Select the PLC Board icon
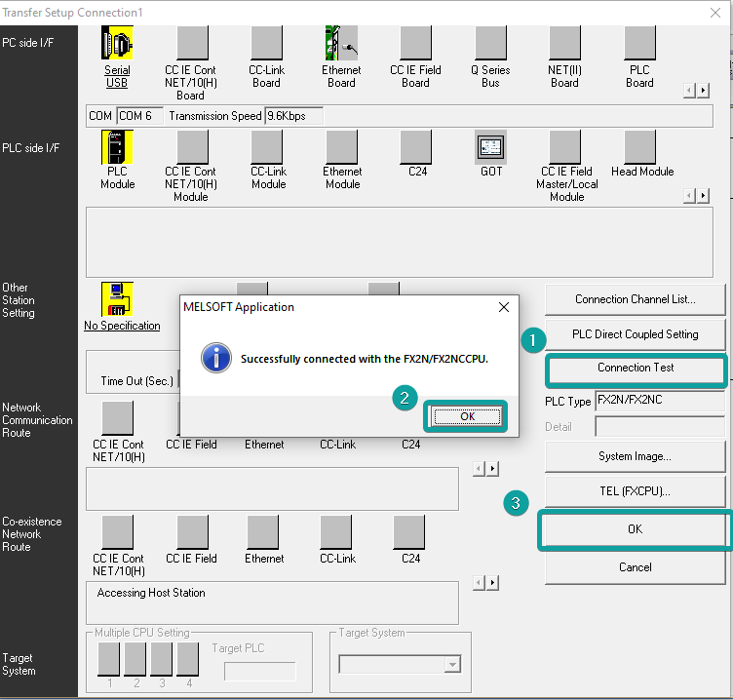The width and height of the screenshot is (733, 700). point(639,43)
